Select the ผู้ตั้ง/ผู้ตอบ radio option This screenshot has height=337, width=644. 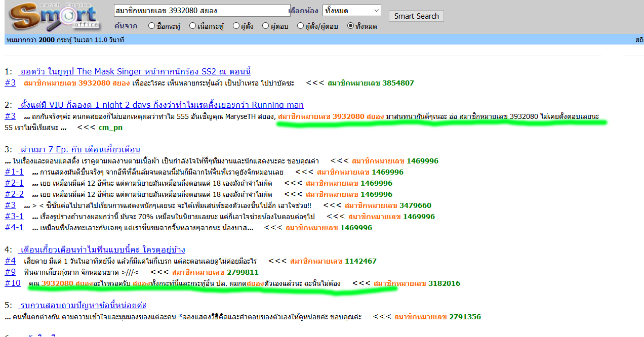pyautogui.click(x=301, y=26)
